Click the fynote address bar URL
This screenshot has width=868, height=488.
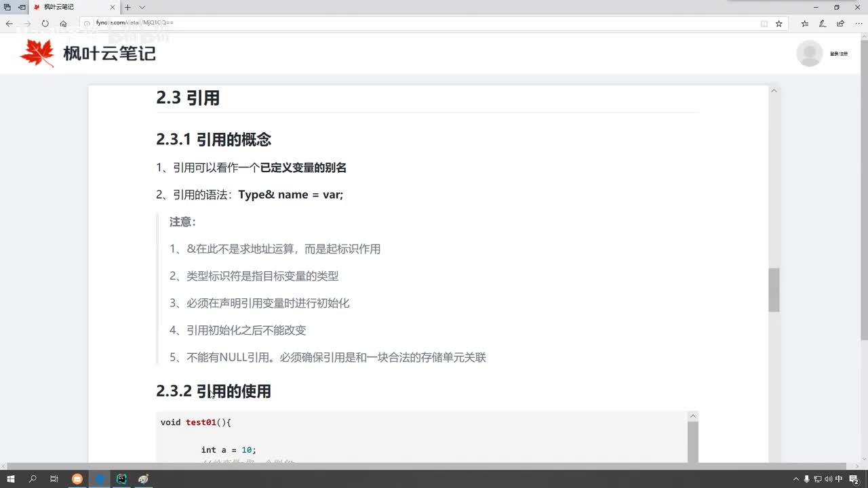[134, 23]
